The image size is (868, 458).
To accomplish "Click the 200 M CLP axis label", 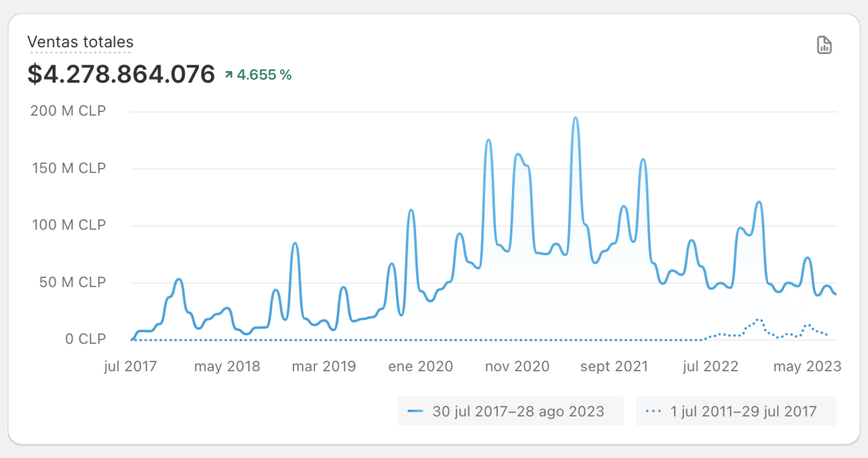I will (x=68, y=111).
